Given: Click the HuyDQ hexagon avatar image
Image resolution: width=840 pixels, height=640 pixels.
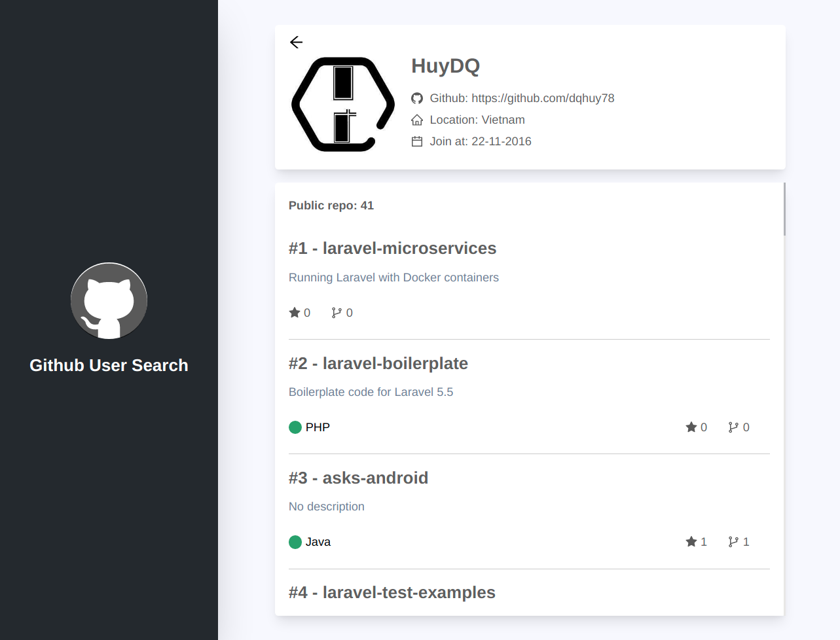Looking at the screenshot, I should pos(343,105).
